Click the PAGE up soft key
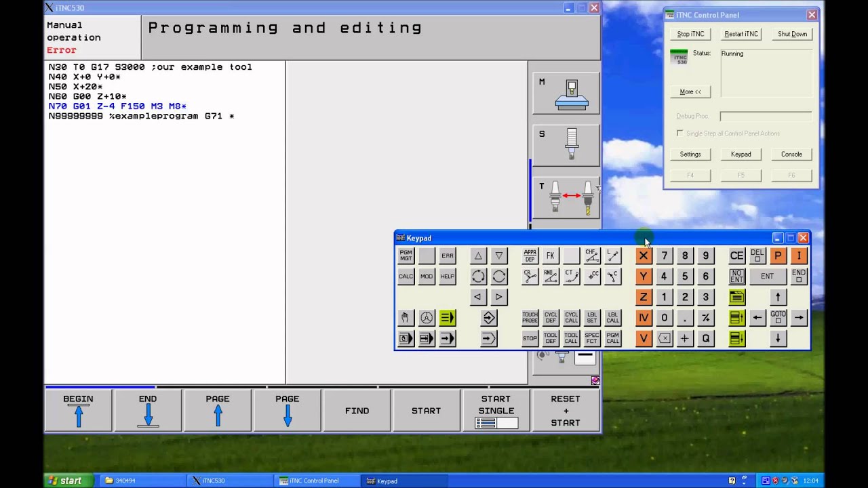The height and width of the screenshot is (488, 868). click(218, 411)
